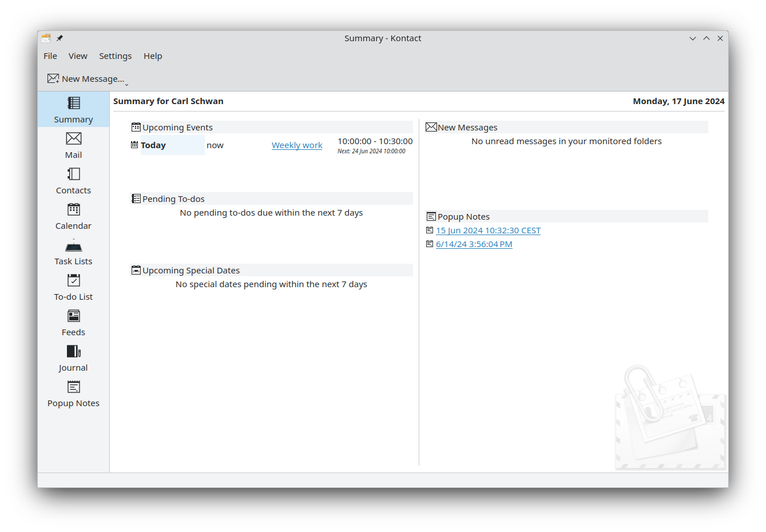Open the 6/14/24 popup note
The image size is (766, 532).
(x=474, y=244)
